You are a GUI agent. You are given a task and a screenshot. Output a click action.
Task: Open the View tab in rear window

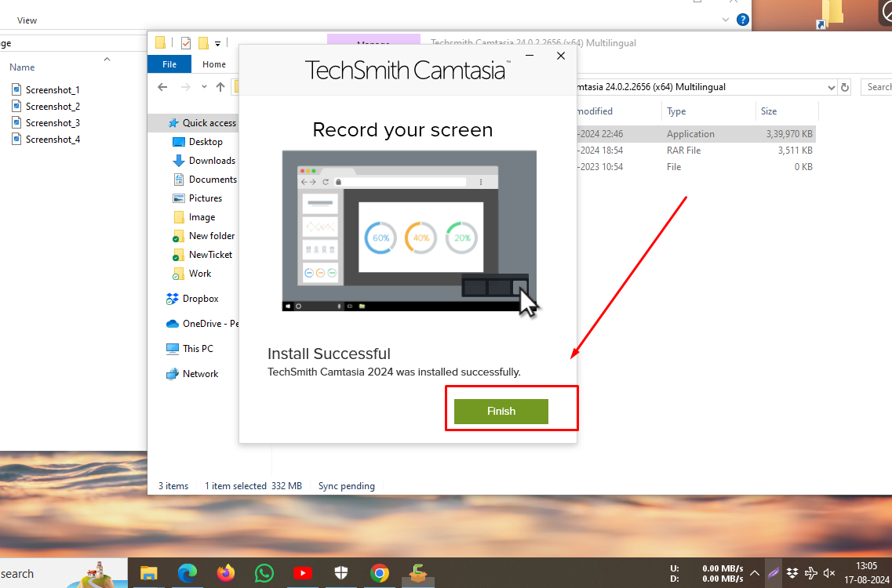27,20
